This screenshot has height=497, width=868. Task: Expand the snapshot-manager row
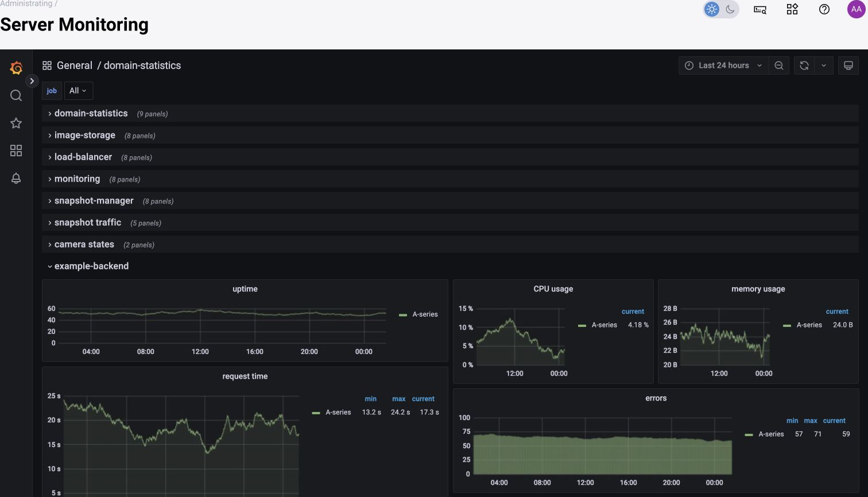pyautogui.click(x=450, y=201)
